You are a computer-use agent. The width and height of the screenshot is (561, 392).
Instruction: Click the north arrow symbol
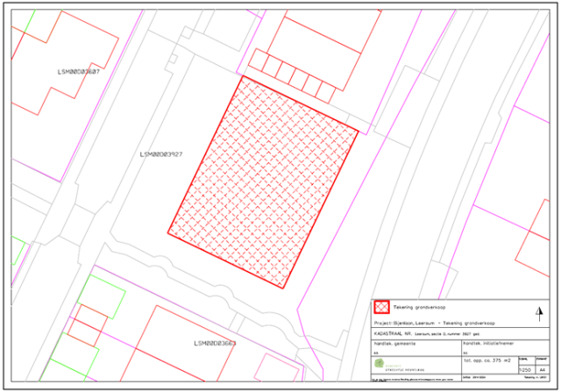tap(539, 314)
